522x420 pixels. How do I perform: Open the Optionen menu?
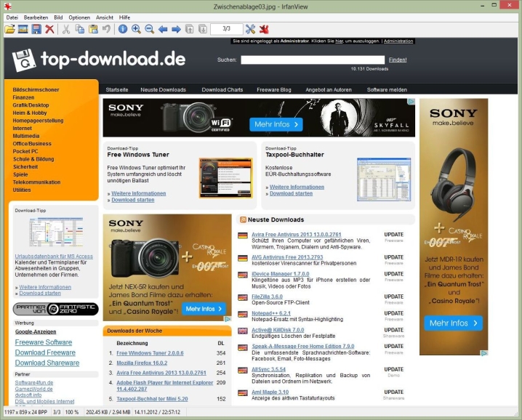tap(79, 17)
